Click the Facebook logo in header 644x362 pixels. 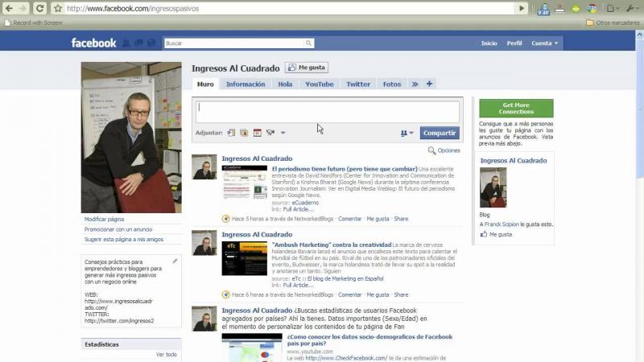[93, 43]
